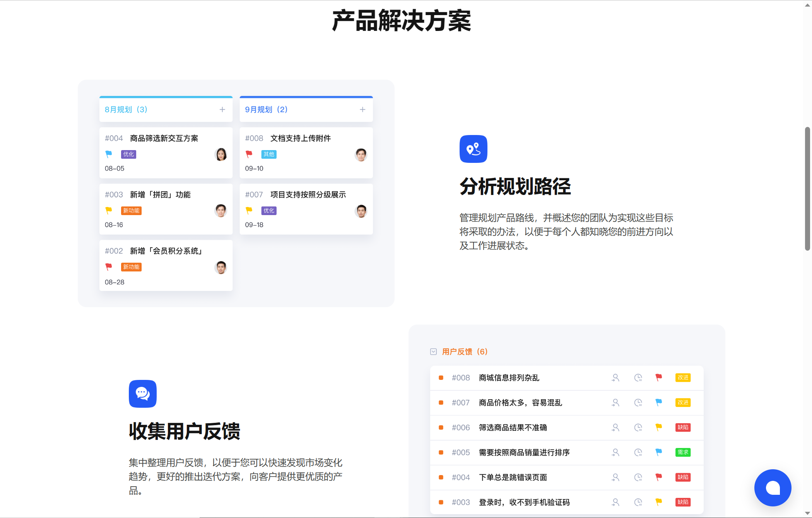Image resolution: width=812 pixels, height=518 pixels.
Task: Collapse the 用户反馈 (6) list with its checkbox arrow
Action: pyautogui.click(x=433, y=352)
